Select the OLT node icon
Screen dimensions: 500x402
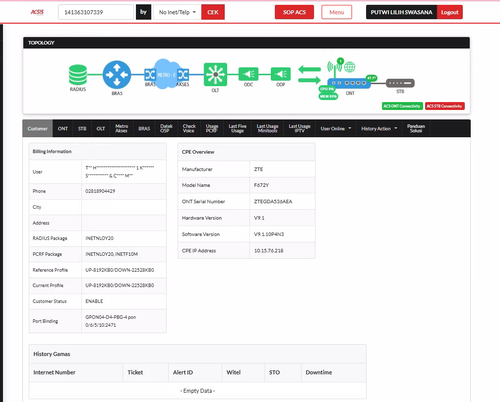215,74
